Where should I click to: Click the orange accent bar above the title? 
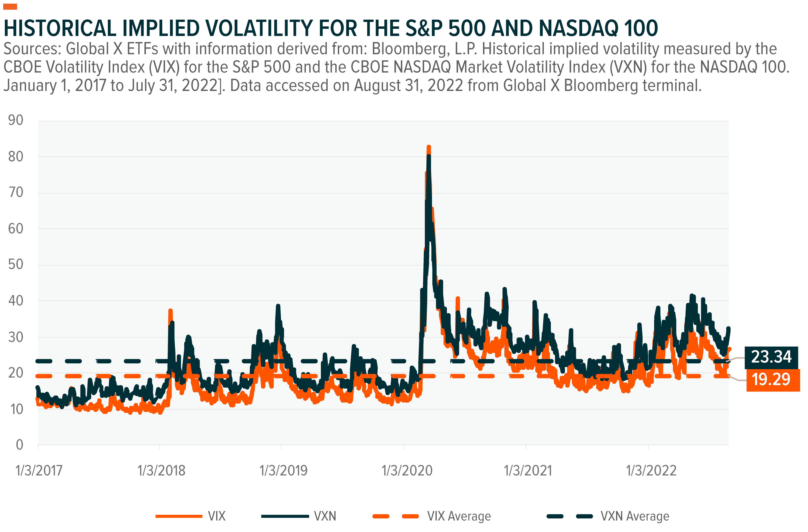click(10, 7)
